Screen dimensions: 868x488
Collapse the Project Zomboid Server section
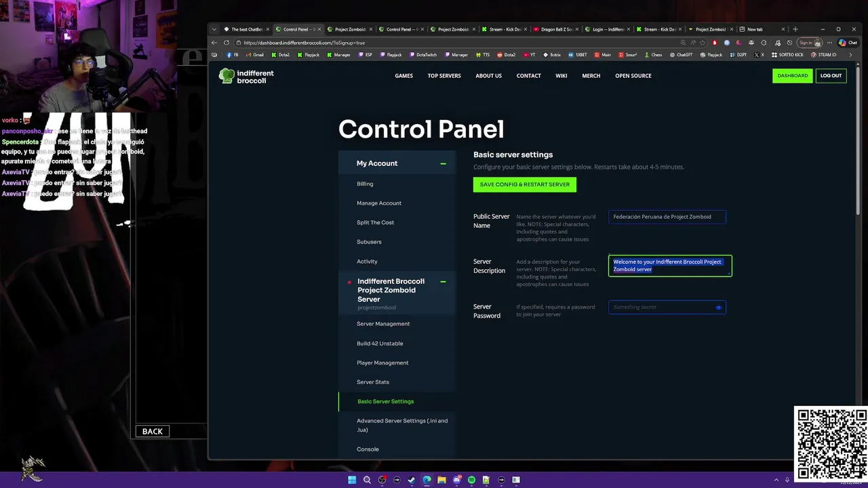pos(443,282)
